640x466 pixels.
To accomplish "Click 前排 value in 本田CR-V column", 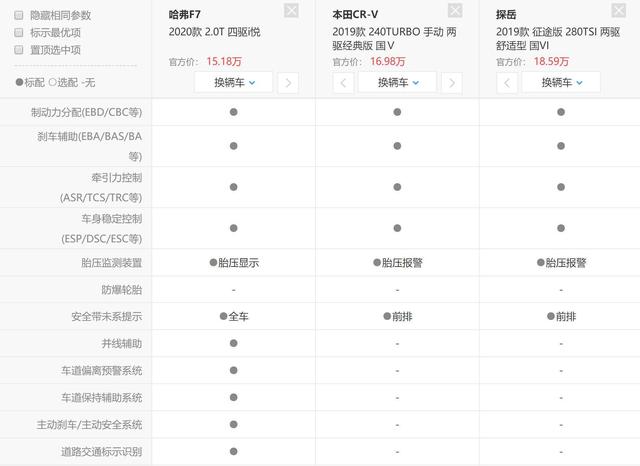I will point(398,317).
